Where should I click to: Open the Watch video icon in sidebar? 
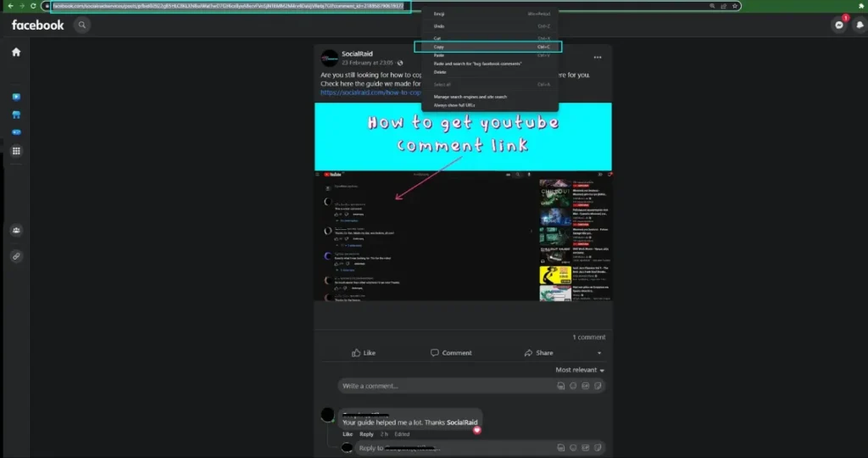point(16,97)
